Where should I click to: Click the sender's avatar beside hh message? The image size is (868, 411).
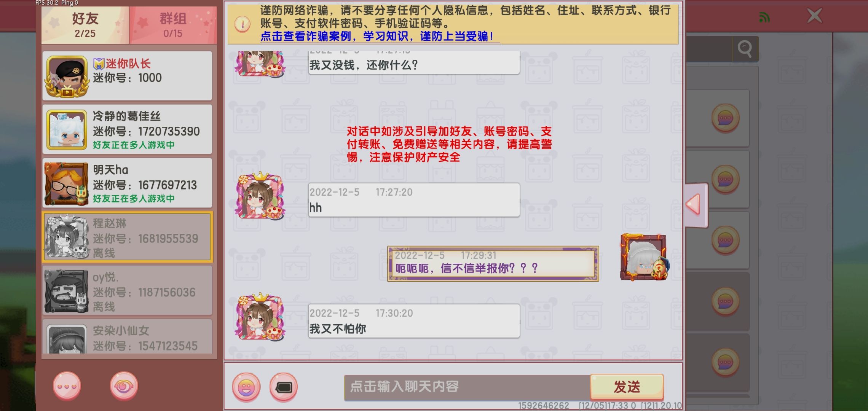pyautogui.click(x=260, y=196)
